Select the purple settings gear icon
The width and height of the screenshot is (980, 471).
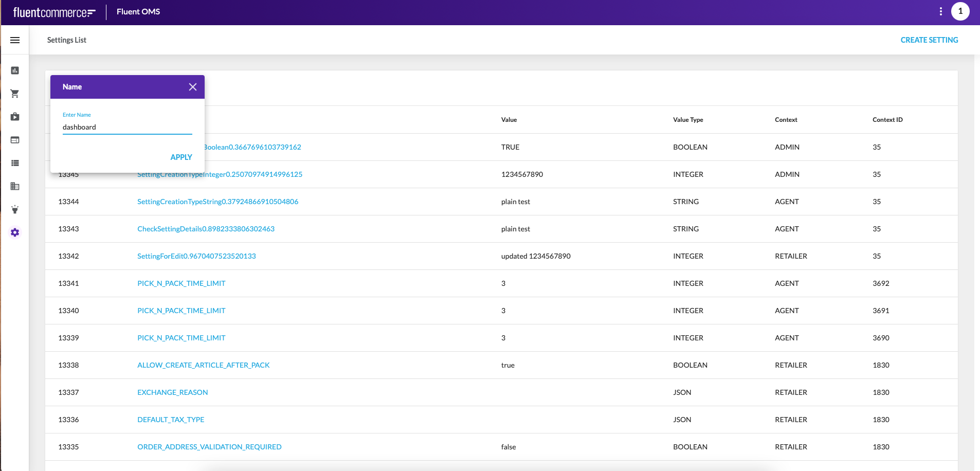tap(15, 232)
